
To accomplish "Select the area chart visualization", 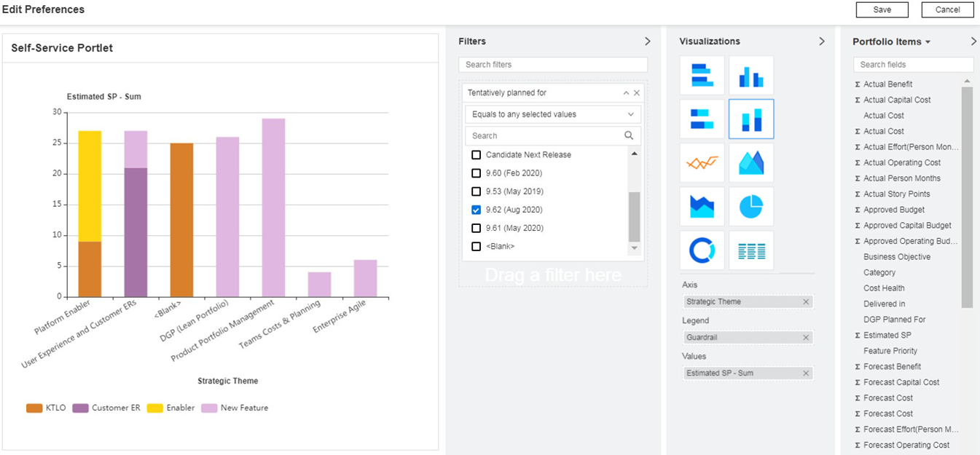I will click(750, 162).
